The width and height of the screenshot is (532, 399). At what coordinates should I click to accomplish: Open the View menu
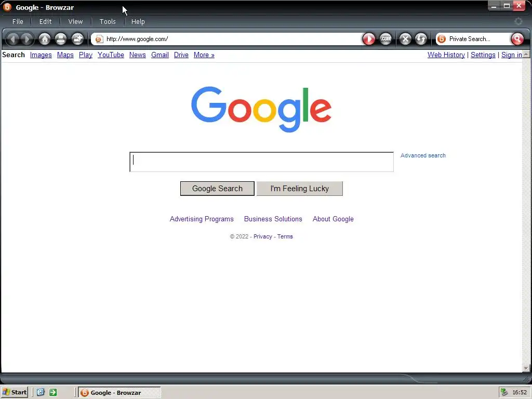(x=75, y=22)
